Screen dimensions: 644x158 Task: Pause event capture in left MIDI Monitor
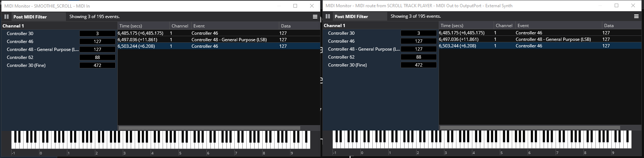(7, 17)
